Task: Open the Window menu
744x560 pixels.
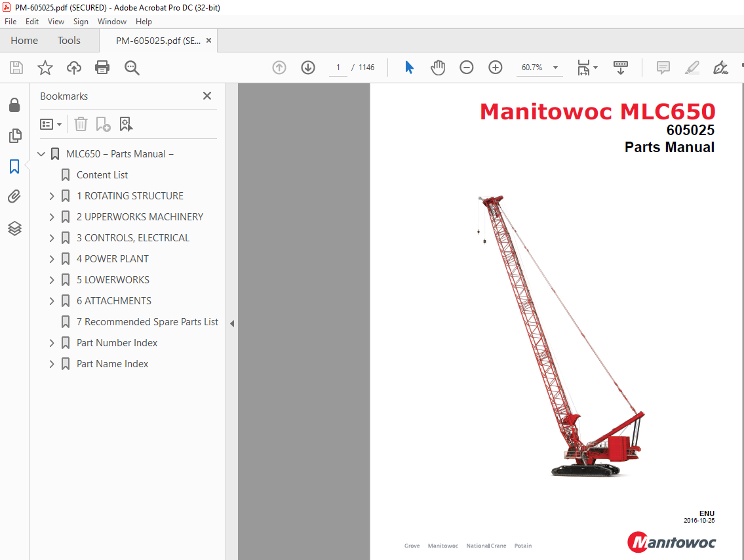Action: click(112, 22)
